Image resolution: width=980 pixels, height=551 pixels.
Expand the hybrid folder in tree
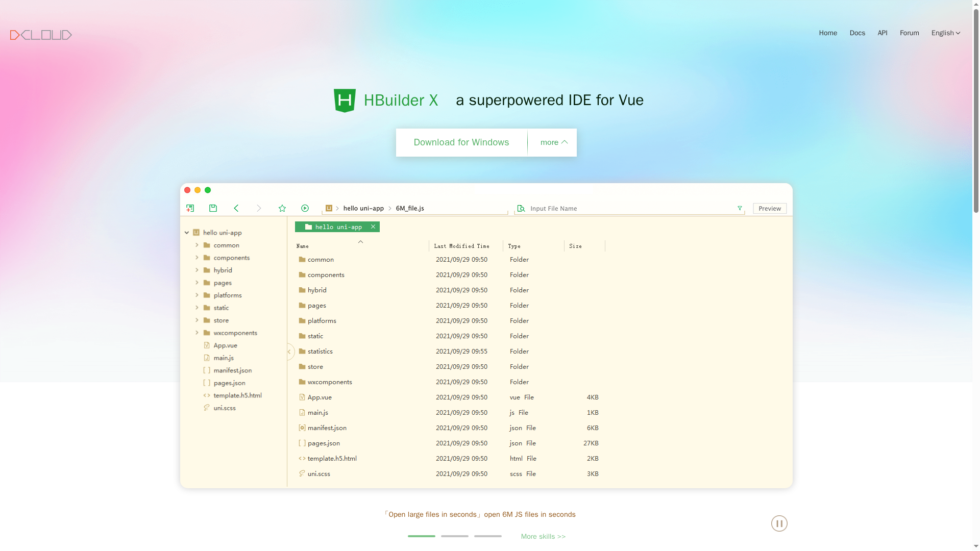pos(197,270)
